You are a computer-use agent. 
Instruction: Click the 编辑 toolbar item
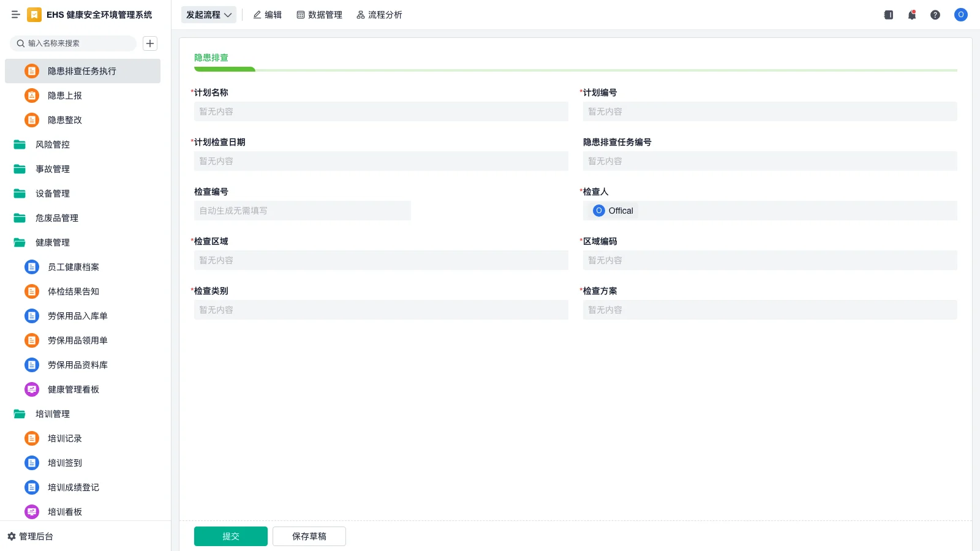(267, 15)
